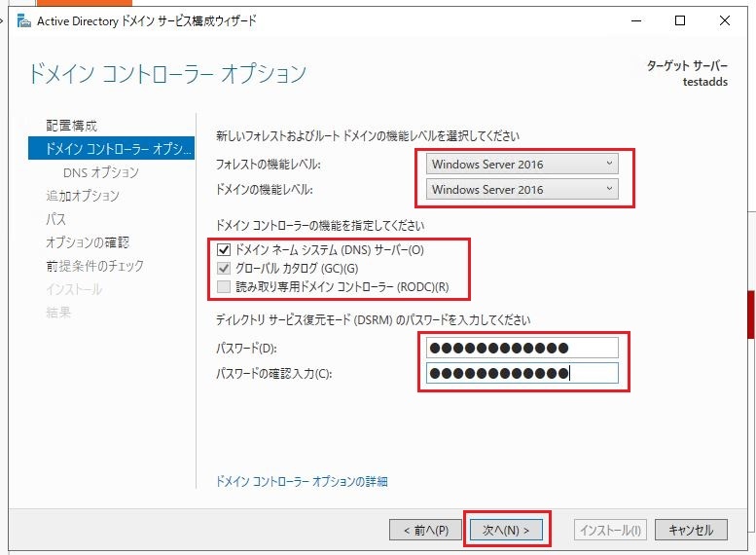Select ドメイン コントローラー オプション sidebar item
Image resolution: width=756 pixels, height=555 pixels.
coord(111,148)
